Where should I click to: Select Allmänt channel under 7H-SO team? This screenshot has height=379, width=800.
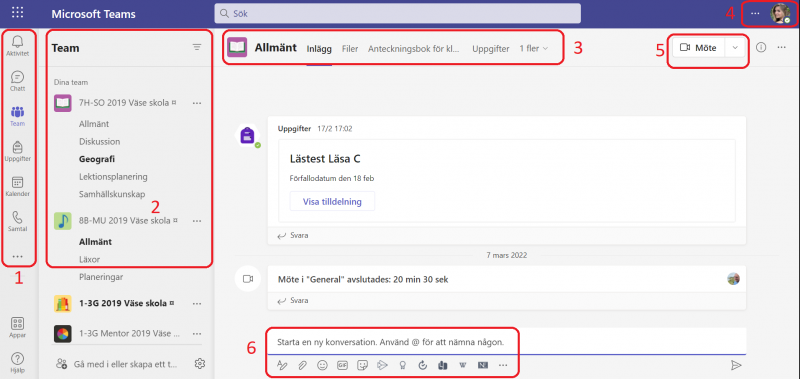94,124
